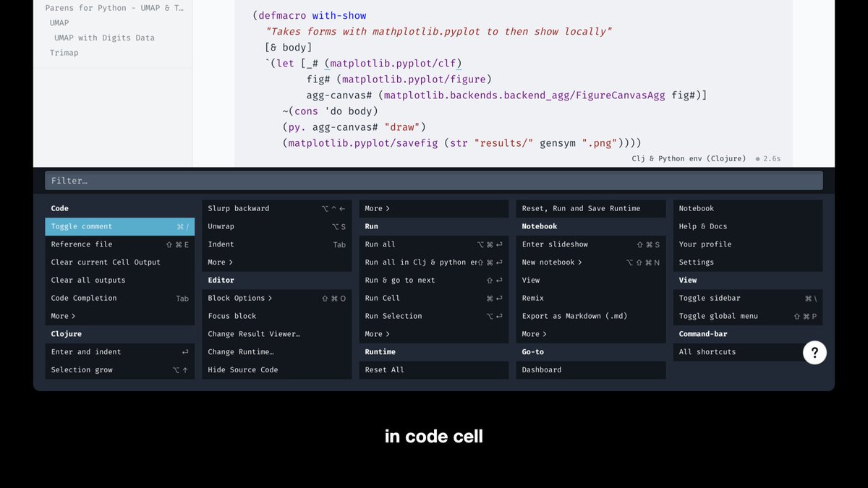Select Focus block command
The height and width of the screenshot is (488, 868).
[x=276, y=316]
